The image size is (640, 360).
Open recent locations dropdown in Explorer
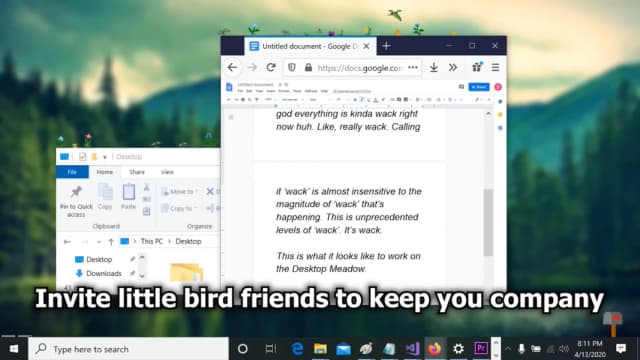click(99, 242)
